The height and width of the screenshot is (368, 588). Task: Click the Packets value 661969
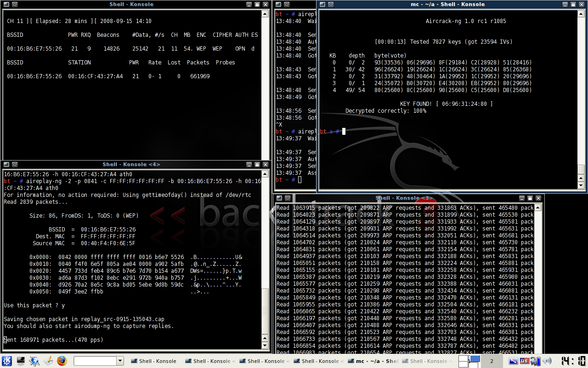click(200, 76)
